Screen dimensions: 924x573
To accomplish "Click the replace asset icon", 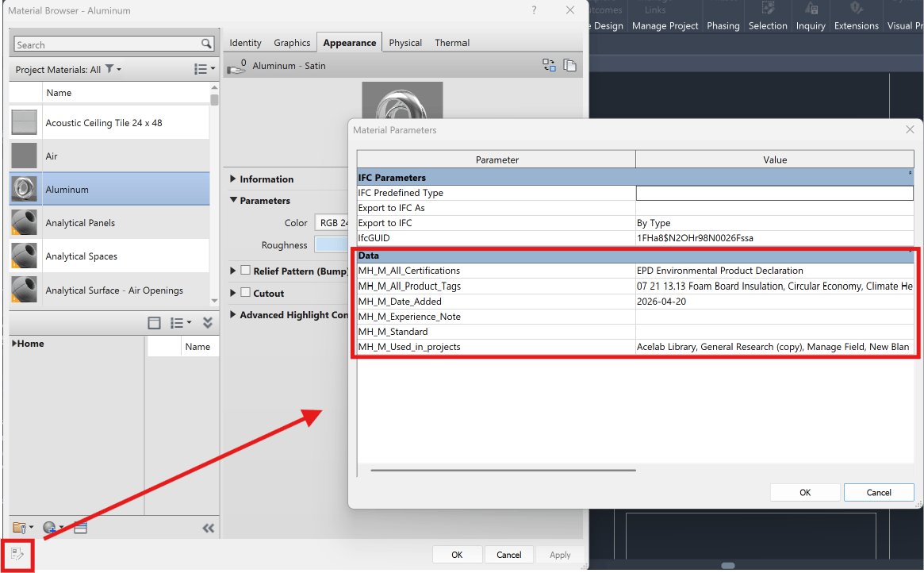I will (x=549, y=65).
